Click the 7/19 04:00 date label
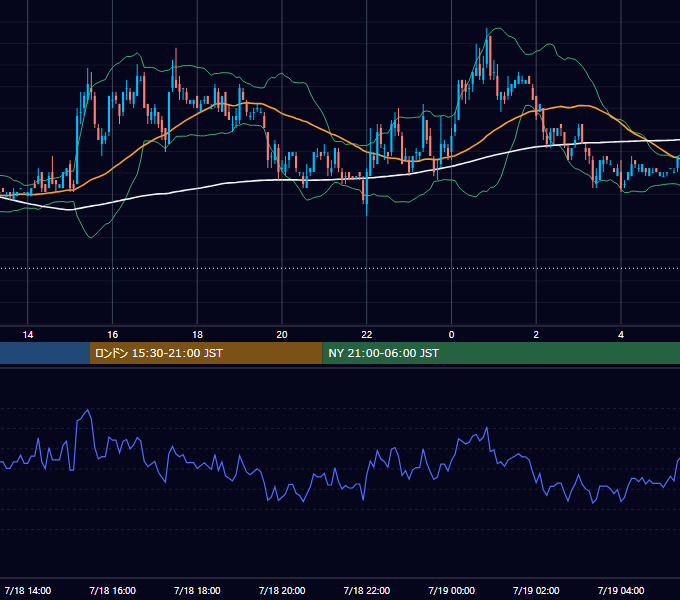This screenshot has height=600, width=680. pyautogui.click(x=621, y=590)
